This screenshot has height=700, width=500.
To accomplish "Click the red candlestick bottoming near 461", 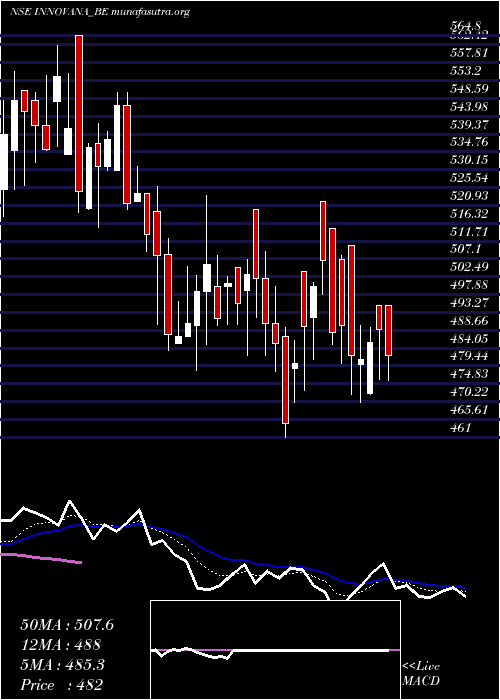I will point(285,380).
